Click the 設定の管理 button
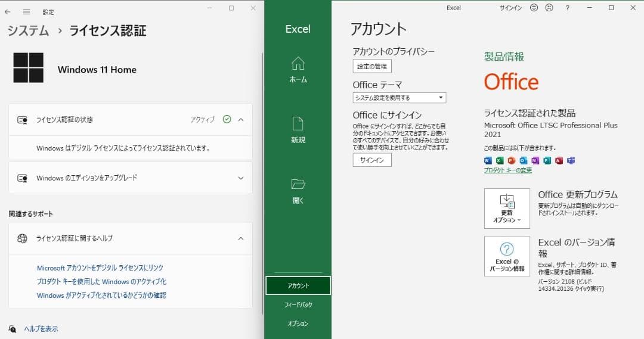Image resolution: width=644 pixels, height=339 pixels. pos(372,66)
